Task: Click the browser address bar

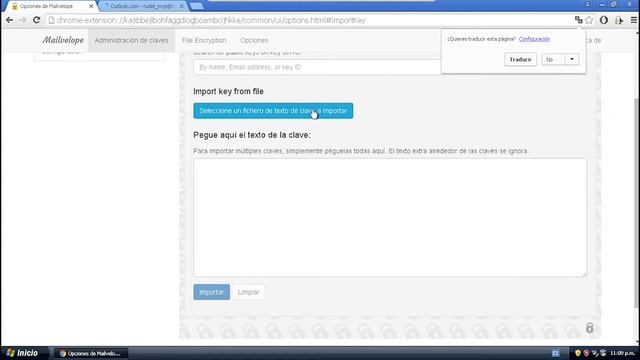Action: pyautogui.click(x=310, y=20)
